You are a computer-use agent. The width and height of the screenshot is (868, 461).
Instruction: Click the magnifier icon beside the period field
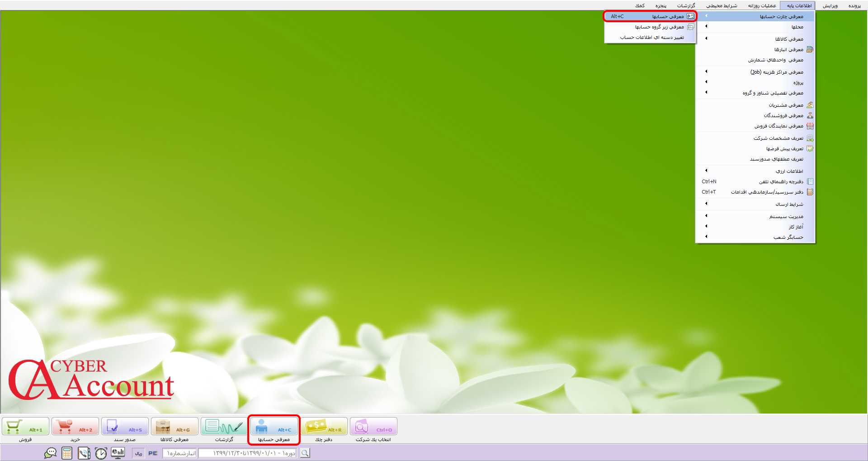click(x=305, y=453)
